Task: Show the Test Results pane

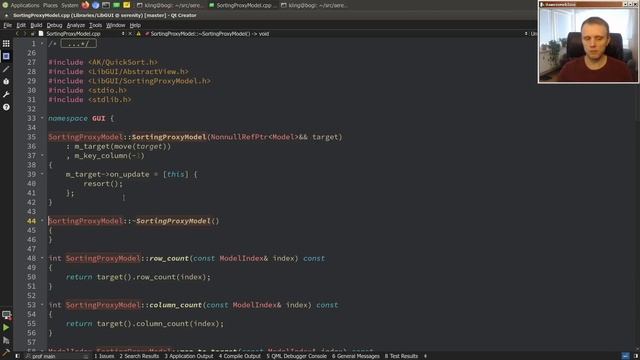Action: [402, 356]
